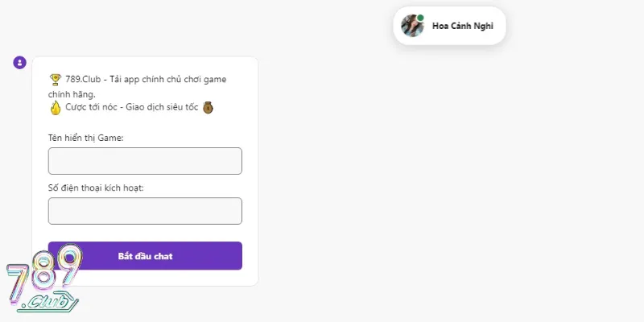This screenshot has width=644, height=322.
Task: Click the Tên hiển thị Game label
Action: 86,138
